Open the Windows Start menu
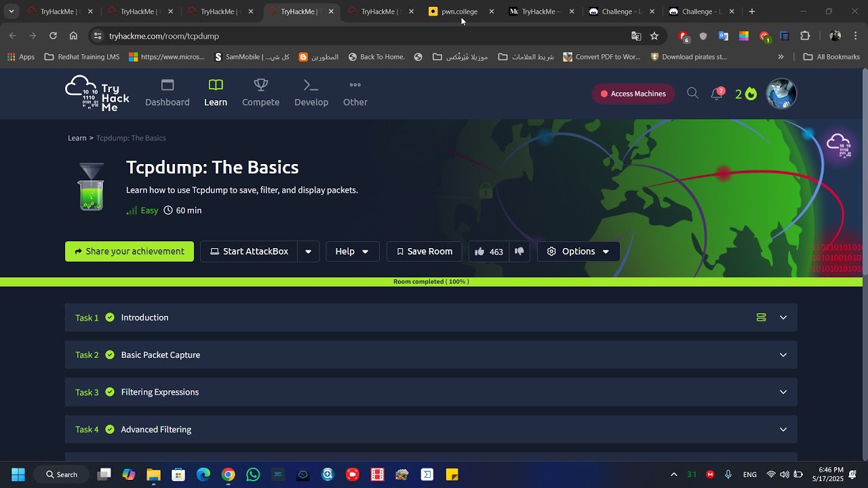 pos(18,474)
